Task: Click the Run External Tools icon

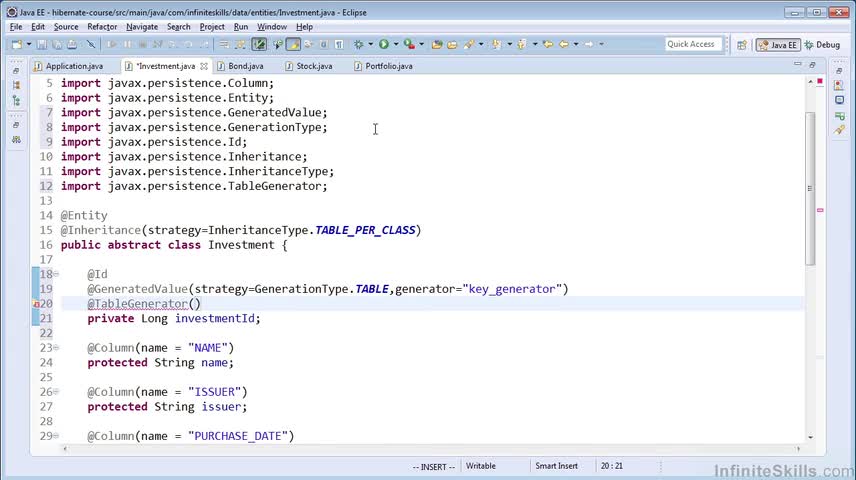Action: pos(409,44)
